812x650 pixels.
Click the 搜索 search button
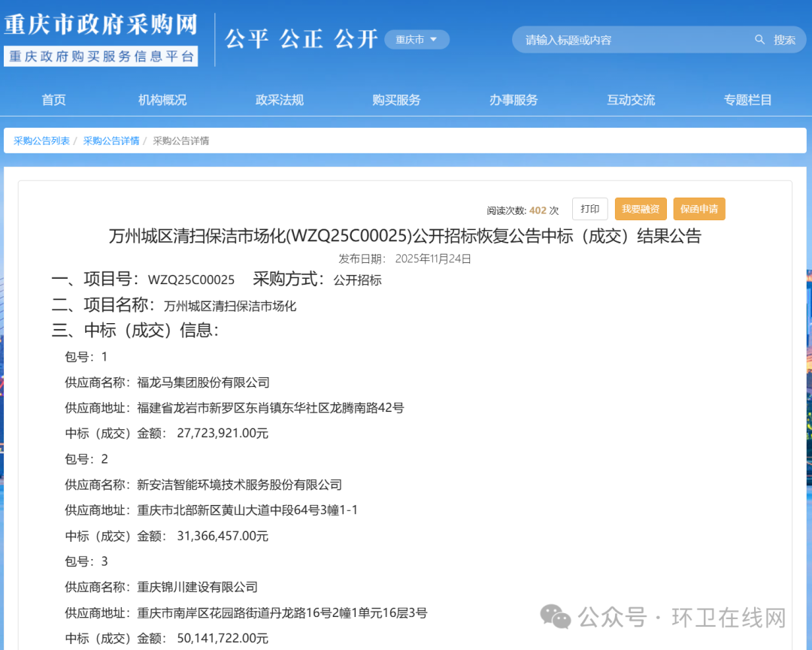tap(784, 40)
